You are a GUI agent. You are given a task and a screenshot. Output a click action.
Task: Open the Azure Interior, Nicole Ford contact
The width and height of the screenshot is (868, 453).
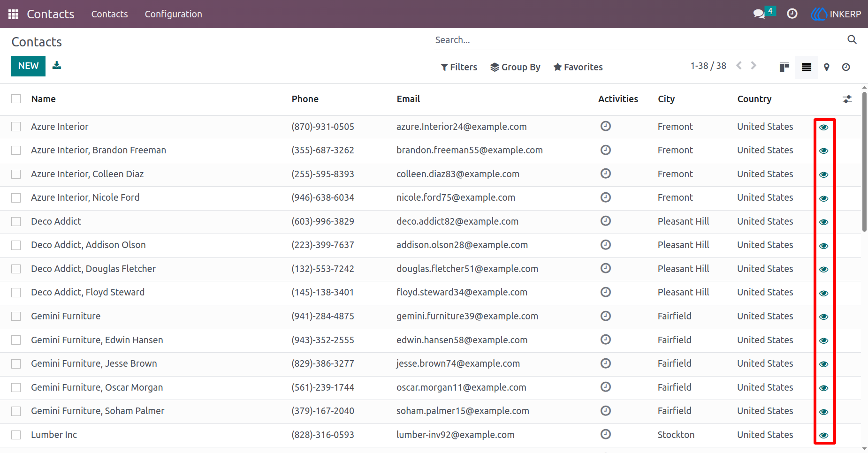tap(85, 197)
